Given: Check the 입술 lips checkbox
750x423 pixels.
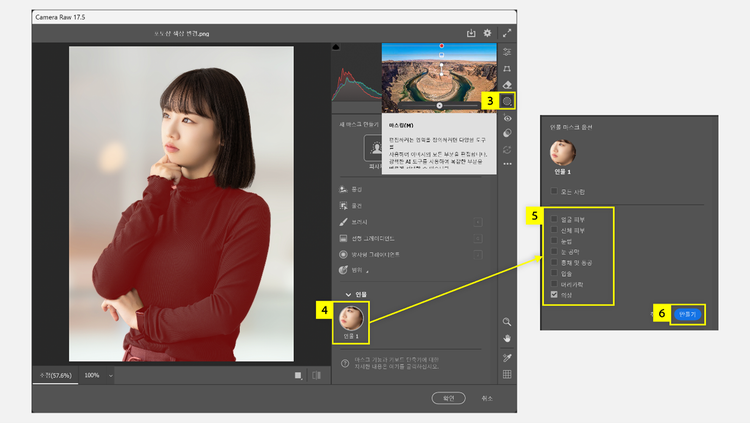Looking at the screenshot, I should 554,273.
